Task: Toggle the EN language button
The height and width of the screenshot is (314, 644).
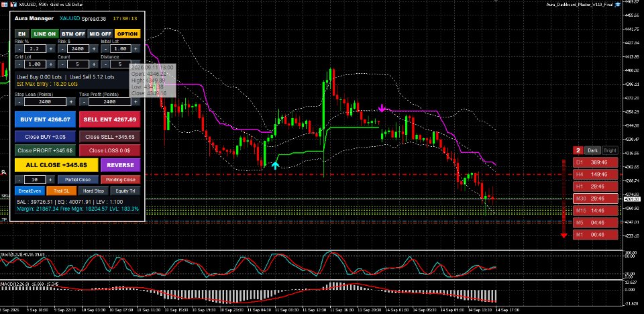Action: click(21, 34)
